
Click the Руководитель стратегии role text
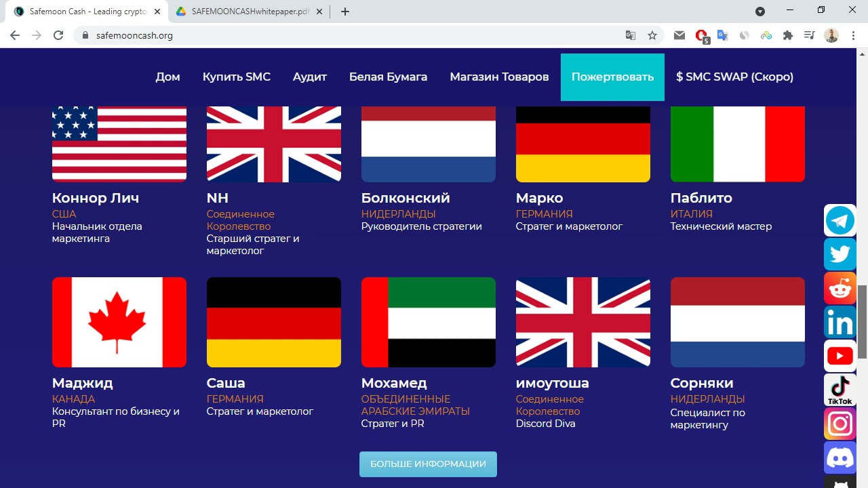pos(422,226)
